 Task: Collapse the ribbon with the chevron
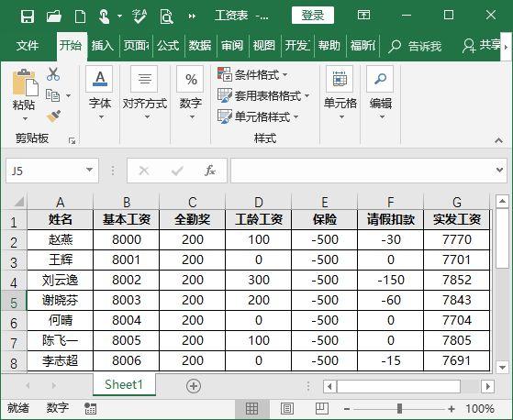(x=498, y=140)
